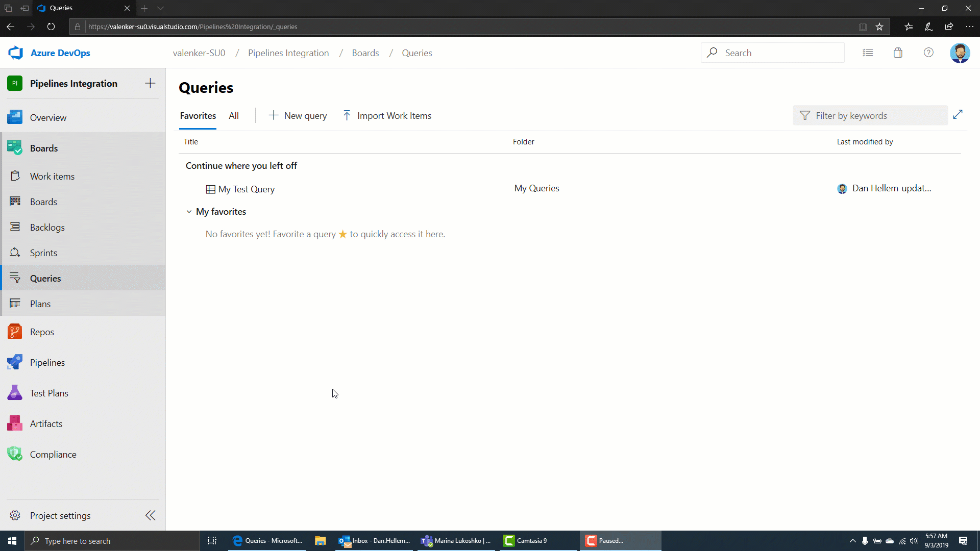Open Repos section in left sidebar
This screenshot has width=980, height=551.
[42, 332]
